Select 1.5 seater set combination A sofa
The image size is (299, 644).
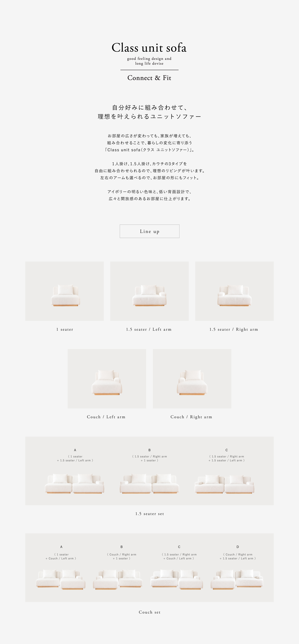tap(74, 483)
